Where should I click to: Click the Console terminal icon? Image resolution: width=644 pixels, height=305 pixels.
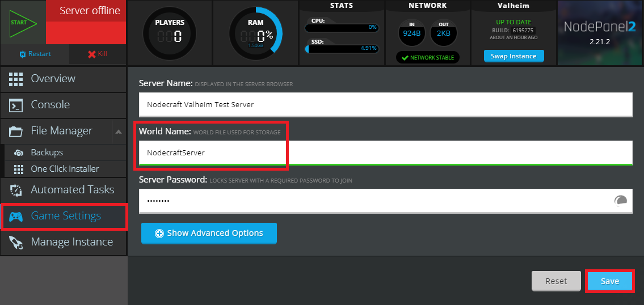point(16,105)
